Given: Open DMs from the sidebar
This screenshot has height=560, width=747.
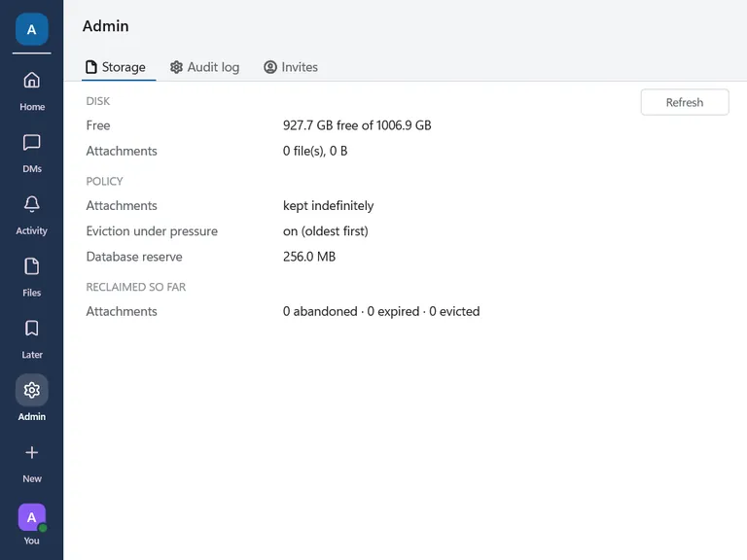Looking at the screenshot, I should 31,153.
